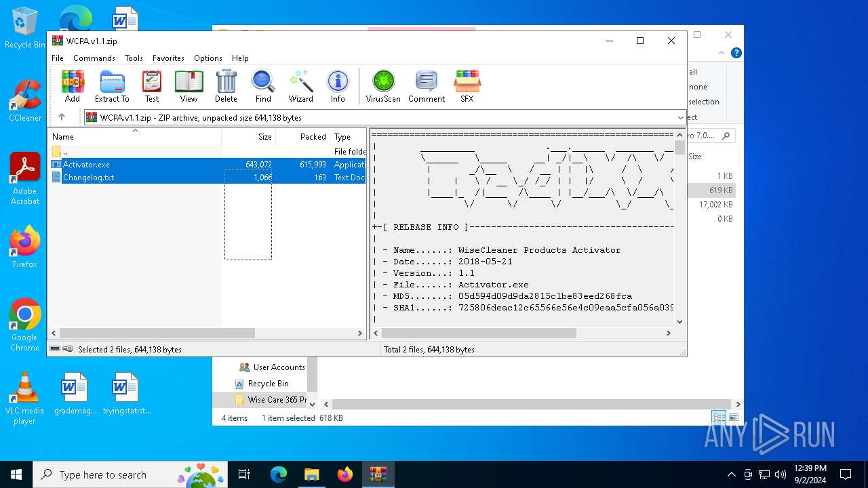Open the View tool in WinRAR
This screenshot has width=868, height=488.
point(189,86)
